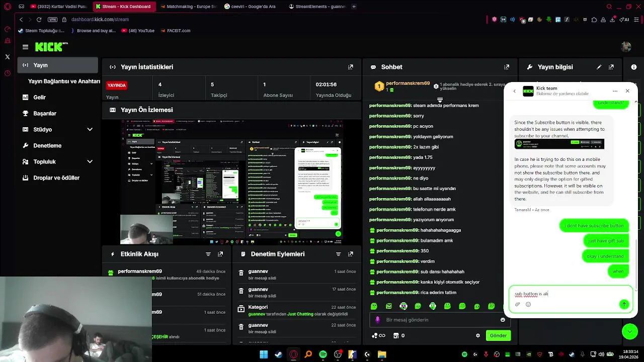Pop out the Denetim Eylemleri panel

coord(351,254)
